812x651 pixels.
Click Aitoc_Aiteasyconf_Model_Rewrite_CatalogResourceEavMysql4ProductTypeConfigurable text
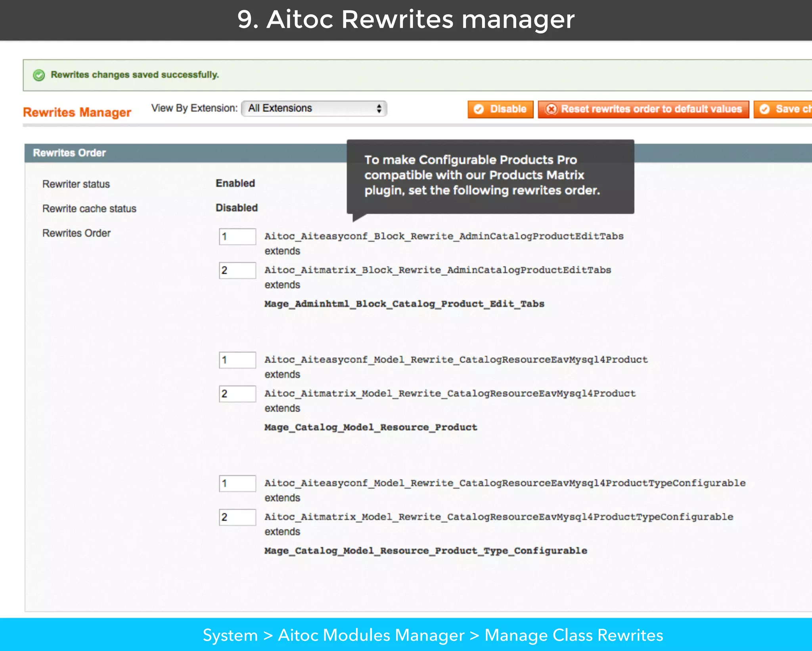(x=505, y=483)
